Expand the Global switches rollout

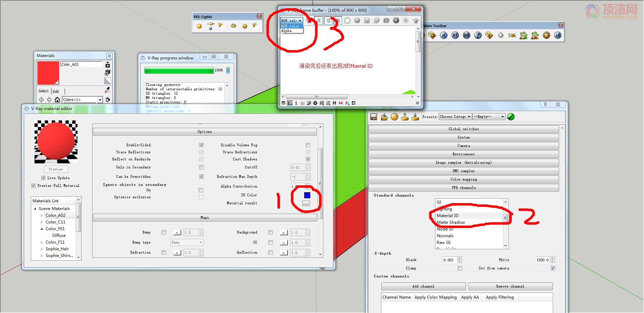pos(464,129)
